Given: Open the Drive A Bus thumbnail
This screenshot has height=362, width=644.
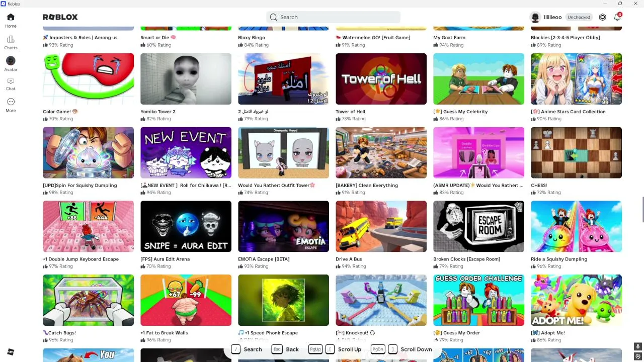Looking at the screenshot, I should (381, 227).
